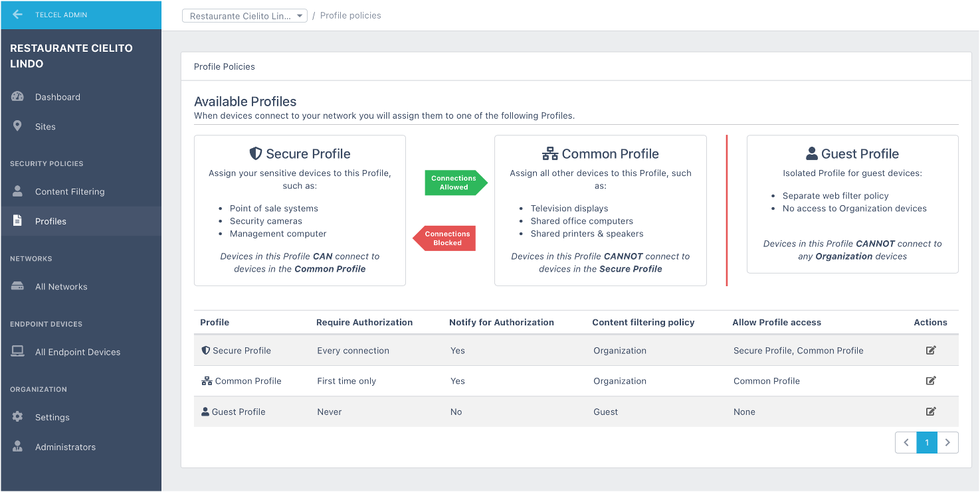
Task: Click the Allow Profile access column header
Action: (777, 322)
